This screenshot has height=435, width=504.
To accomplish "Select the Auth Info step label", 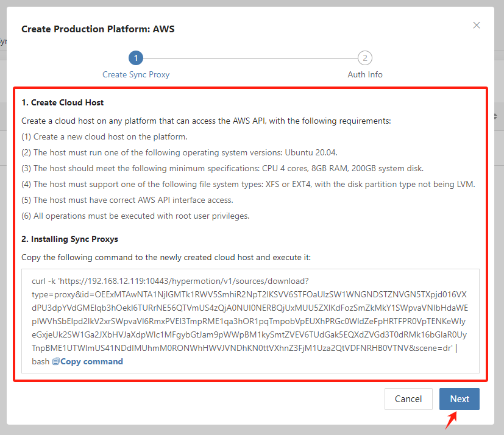I will tap(365, 74).
